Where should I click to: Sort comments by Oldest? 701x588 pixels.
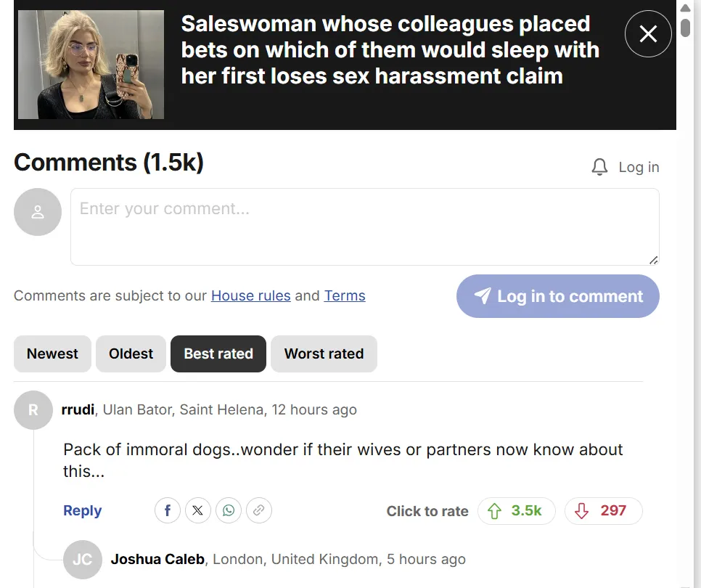tap(131, 354)
